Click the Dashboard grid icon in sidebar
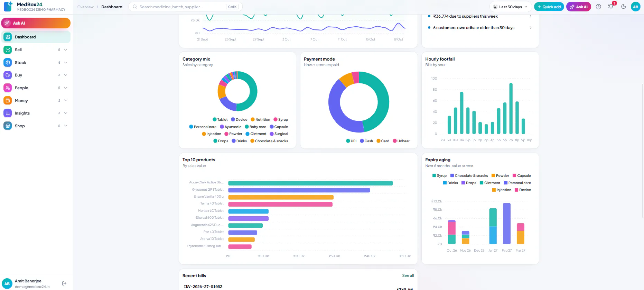This screenshot has height=290, width=644. click(8, 37)
